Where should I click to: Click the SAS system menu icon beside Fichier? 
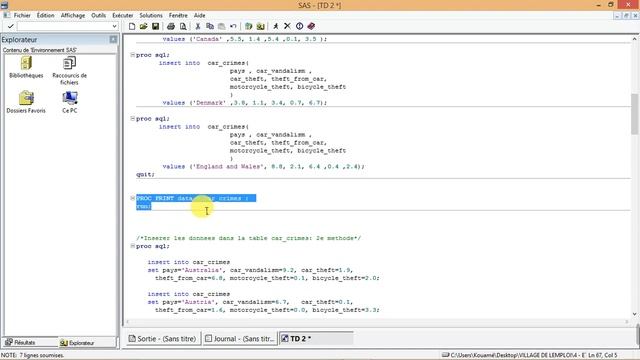click(7, 15)
